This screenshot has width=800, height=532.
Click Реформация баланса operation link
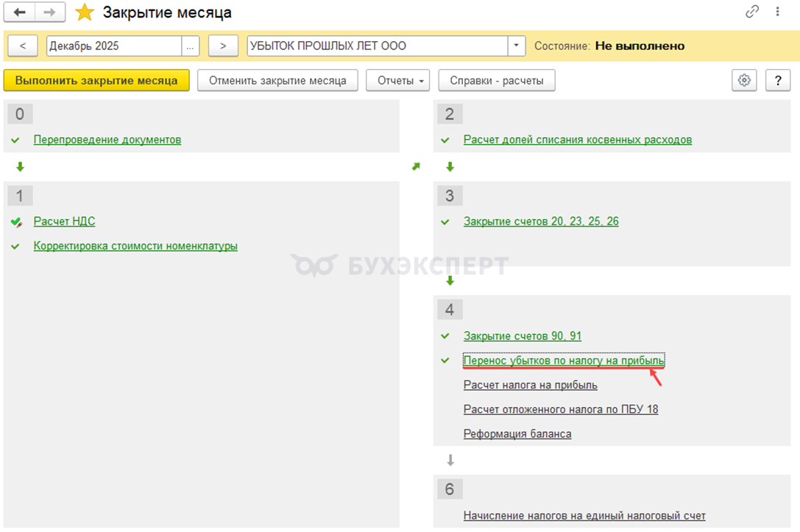click(517, 434)
